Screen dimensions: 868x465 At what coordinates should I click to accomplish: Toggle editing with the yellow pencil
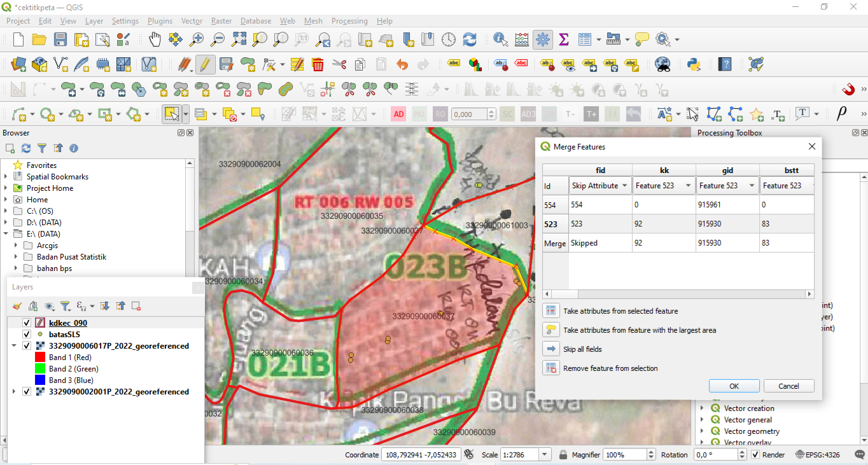click(205, 64)
